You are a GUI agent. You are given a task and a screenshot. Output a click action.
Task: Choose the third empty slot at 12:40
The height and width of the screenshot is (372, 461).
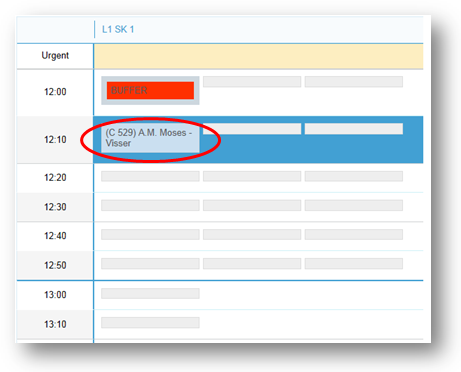point(354,234)
